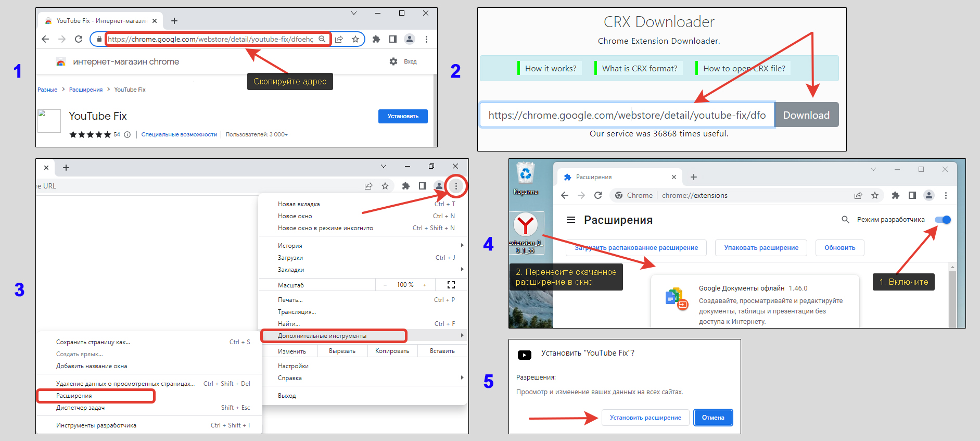Click tab search chevron in YouTube Fix window
The height and width of the screenshot is (441, 980).
(x=354, y=13)
